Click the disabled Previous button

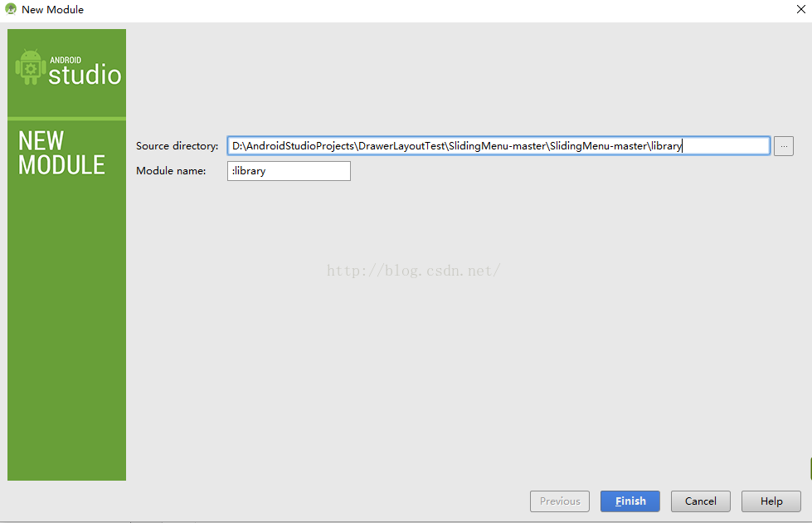tap(560, 501)
